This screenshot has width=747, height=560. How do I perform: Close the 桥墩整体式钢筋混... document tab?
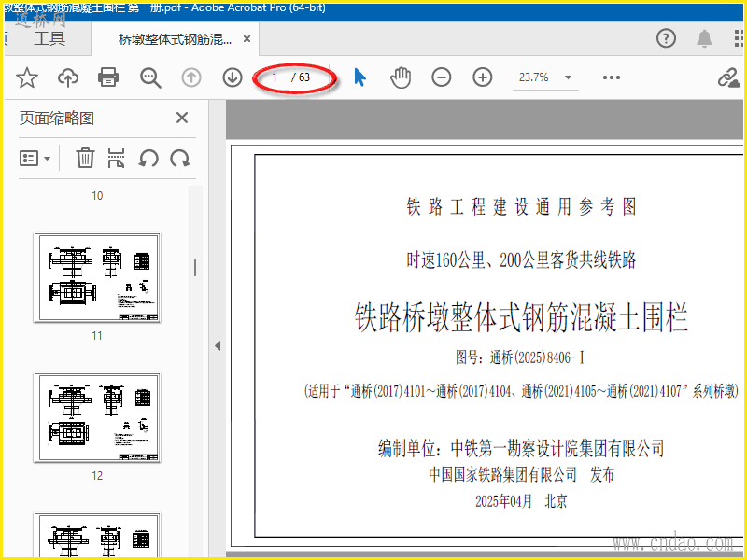pyautogui.click(x=247, y=39)
